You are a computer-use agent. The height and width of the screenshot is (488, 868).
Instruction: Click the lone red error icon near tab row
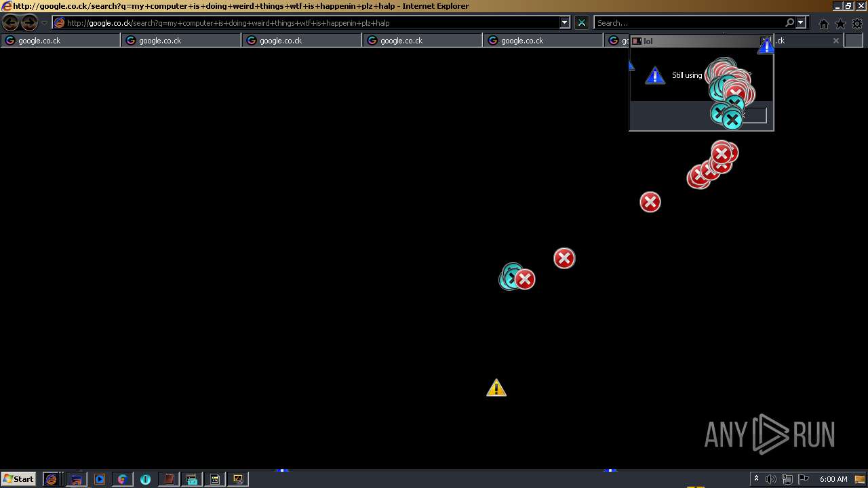click(x=650, y=202)
